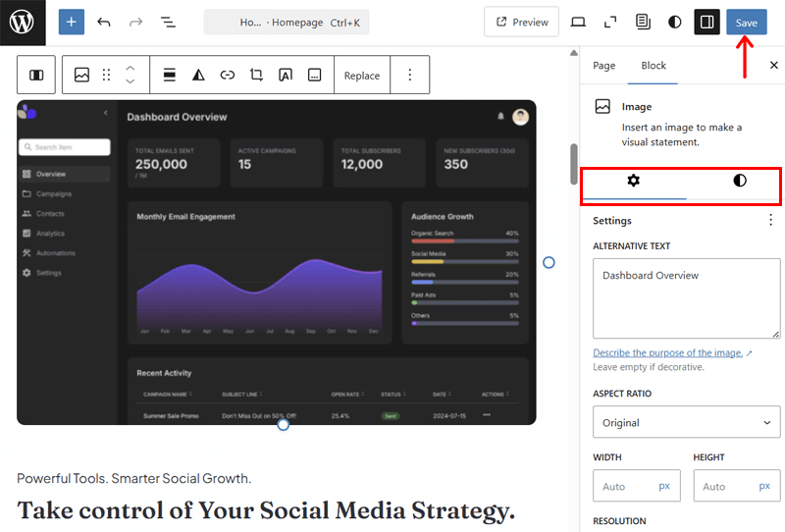Open the Document Overview list icon
Screen dimensions: 785x532
pos(168,22)
